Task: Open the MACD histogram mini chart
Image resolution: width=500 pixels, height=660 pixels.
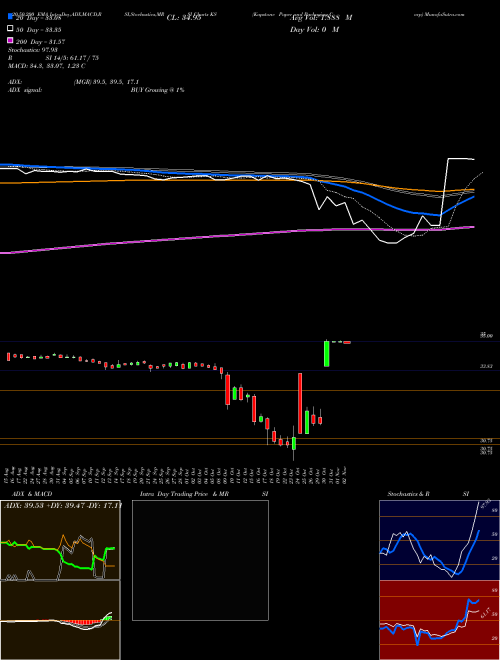Action: tap(60, 620)
